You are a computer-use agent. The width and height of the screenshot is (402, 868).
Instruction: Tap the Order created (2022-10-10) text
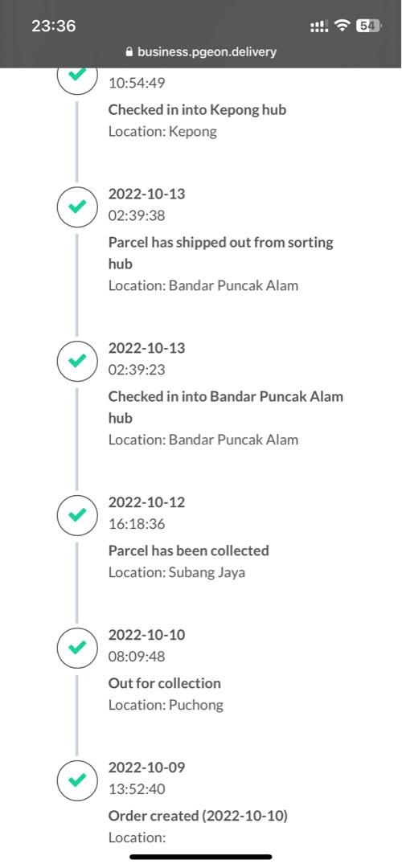(x=199, y=816)
